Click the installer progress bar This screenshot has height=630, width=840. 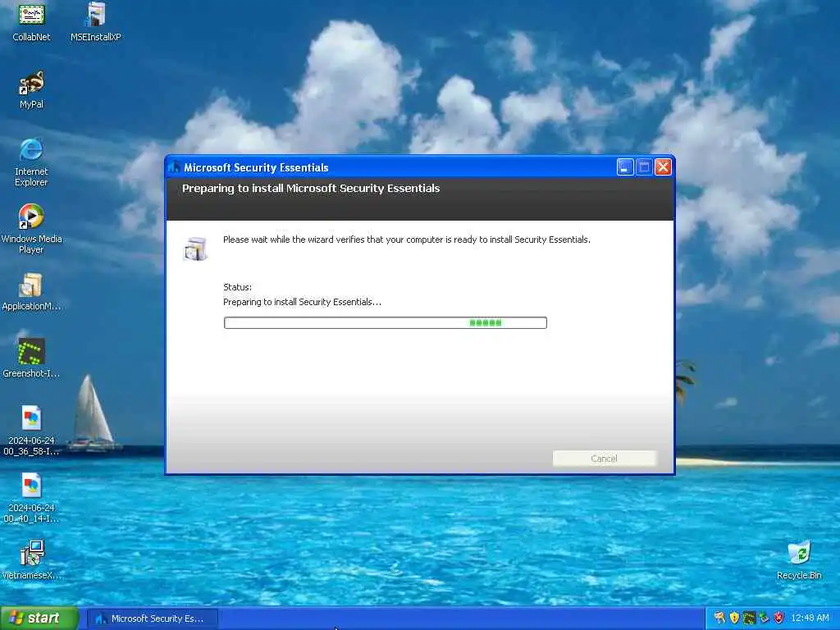[386, 322]
